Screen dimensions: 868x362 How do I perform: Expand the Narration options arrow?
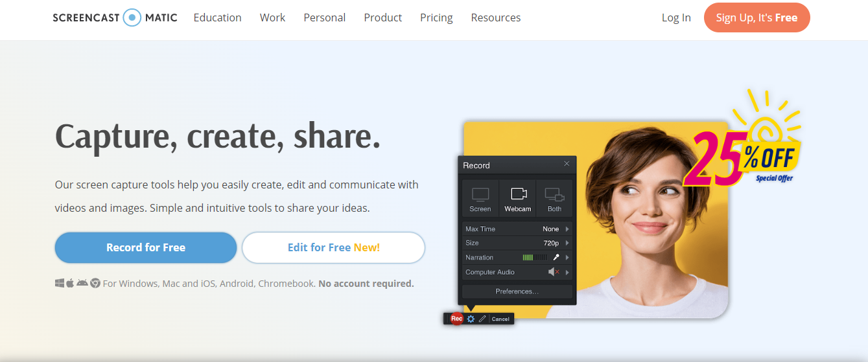(568, 258)
